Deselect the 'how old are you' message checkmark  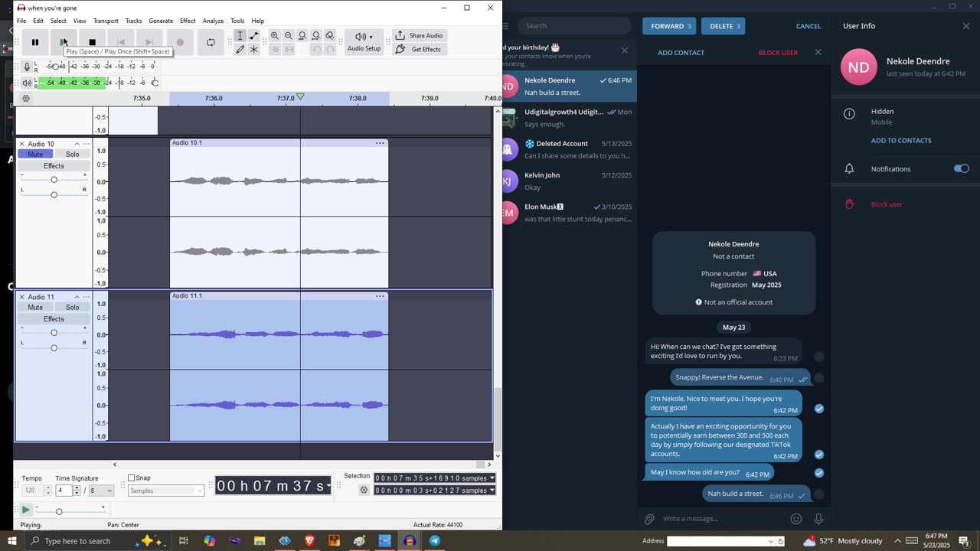(x=819, y=473)
